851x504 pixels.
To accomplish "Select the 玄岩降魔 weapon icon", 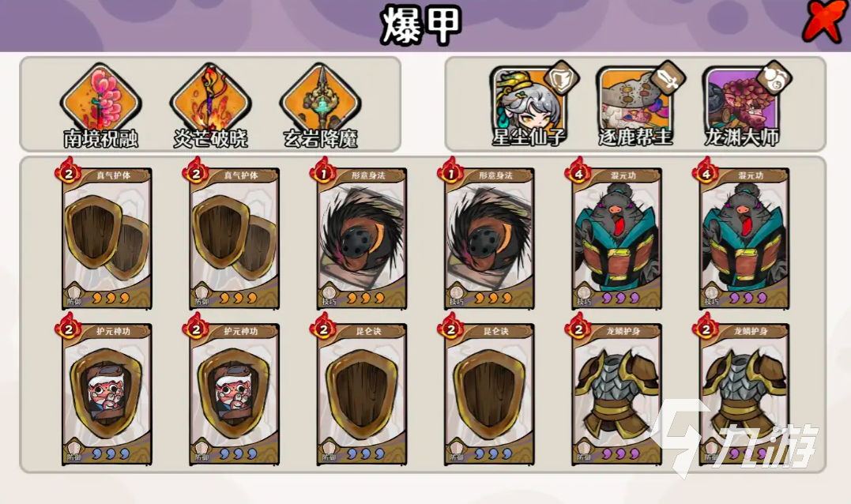I will click(321, 100).
